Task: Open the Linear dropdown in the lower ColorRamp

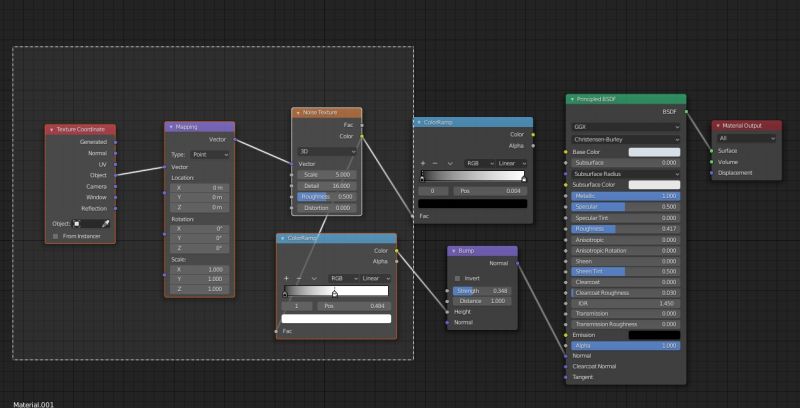Action: pyautogui.click(x=376, y=278)
